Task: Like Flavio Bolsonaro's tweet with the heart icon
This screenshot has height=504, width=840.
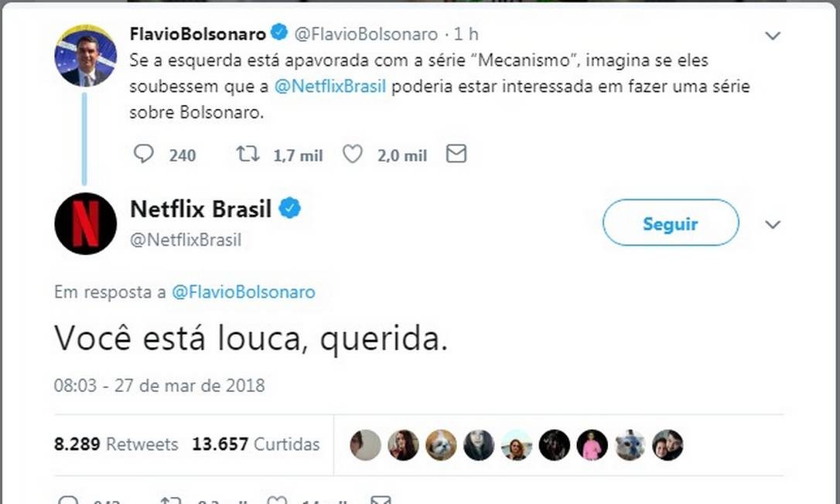Action: [353, 155]
